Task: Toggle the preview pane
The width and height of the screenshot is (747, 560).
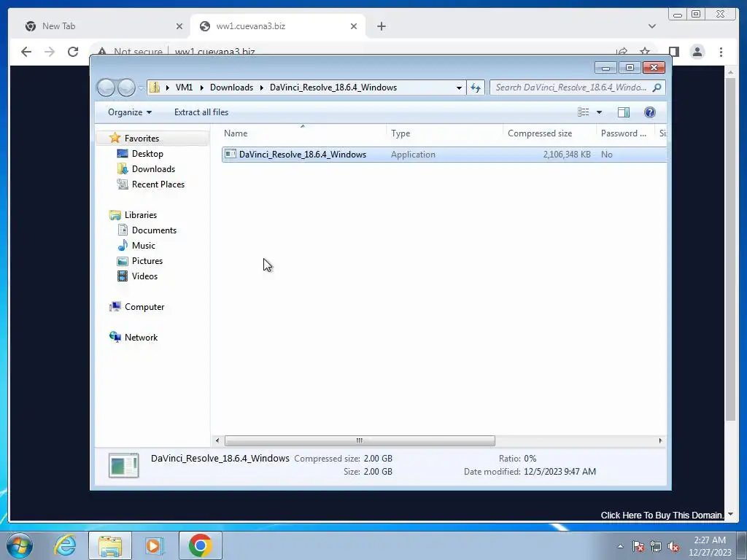Action: point(623,112)
